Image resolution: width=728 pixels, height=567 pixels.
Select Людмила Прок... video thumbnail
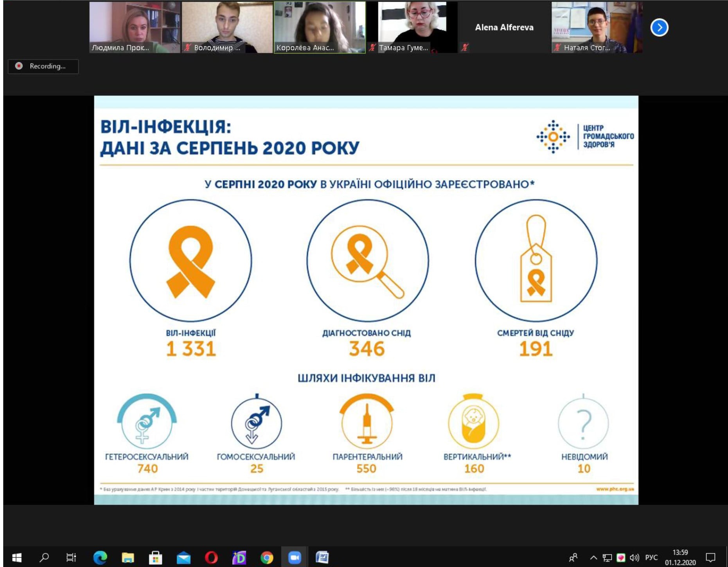pyautogui.click(x=135, y=27)
